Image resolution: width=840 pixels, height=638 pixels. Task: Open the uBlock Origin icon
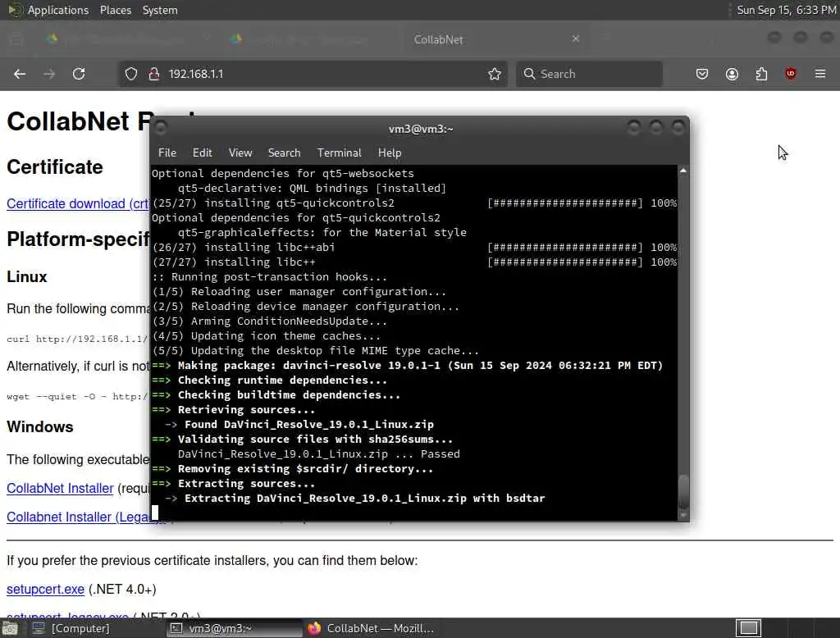[791, 74]
